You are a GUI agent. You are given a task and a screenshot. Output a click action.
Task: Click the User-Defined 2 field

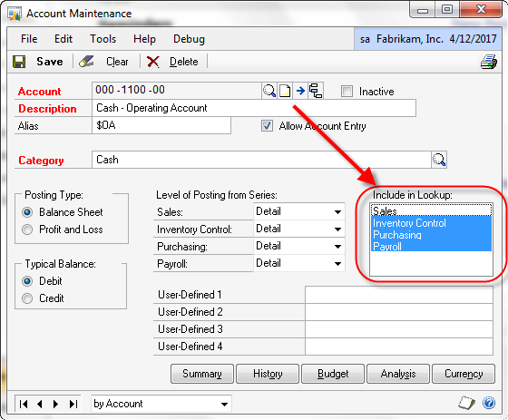(399, 312)
